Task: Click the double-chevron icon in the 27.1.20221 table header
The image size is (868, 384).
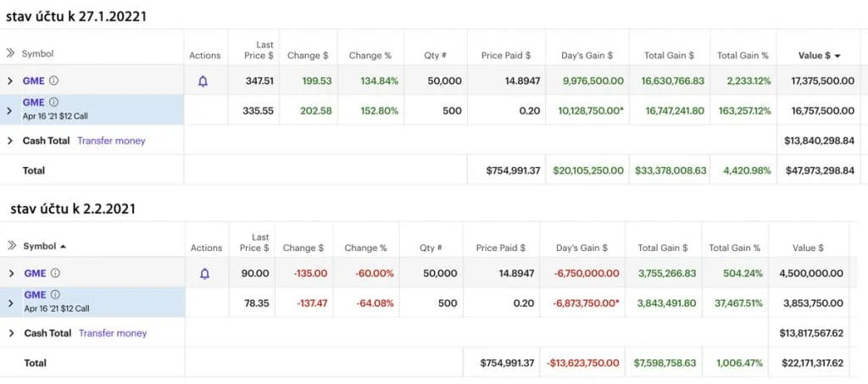Action: (11, 53)
